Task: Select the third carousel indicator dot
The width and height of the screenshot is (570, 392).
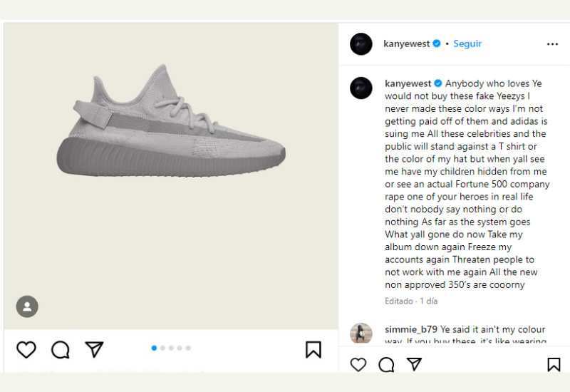Action: (x=171, y=348)
